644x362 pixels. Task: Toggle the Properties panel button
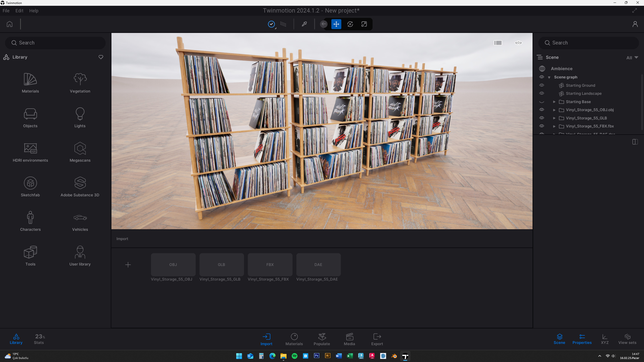582,339
